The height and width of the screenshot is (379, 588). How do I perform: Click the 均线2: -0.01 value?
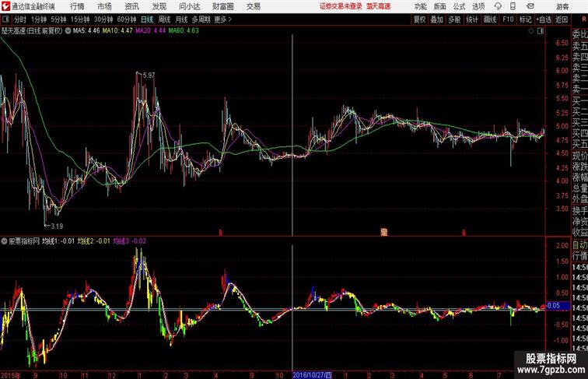pyautogui.click(x=94, y=241)
